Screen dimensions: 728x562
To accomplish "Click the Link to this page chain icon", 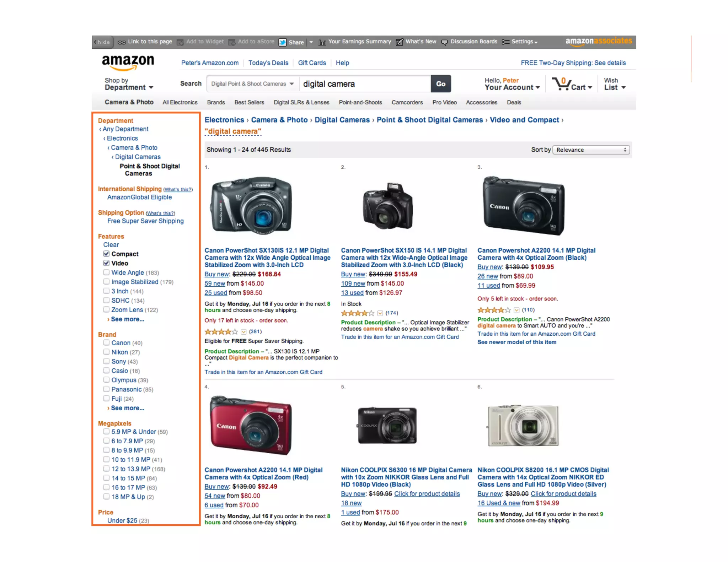I will click(122, 42).
